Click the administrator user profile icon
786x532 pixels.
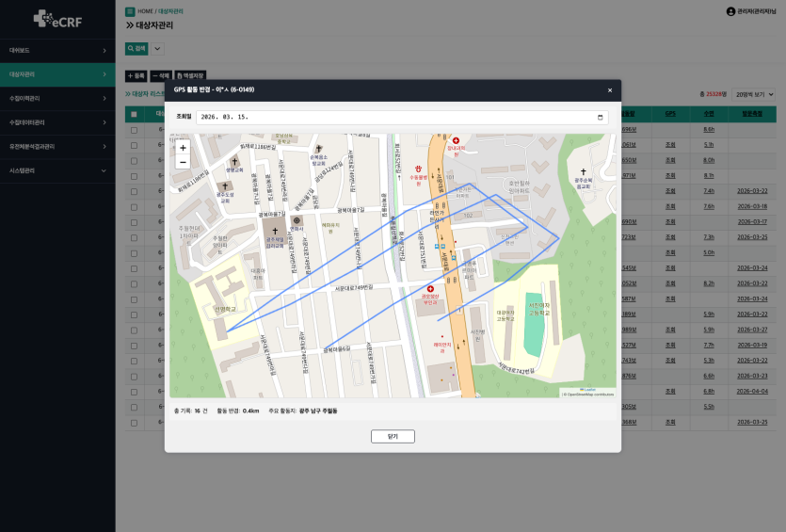pyautogui.click(x=730, y=11)
